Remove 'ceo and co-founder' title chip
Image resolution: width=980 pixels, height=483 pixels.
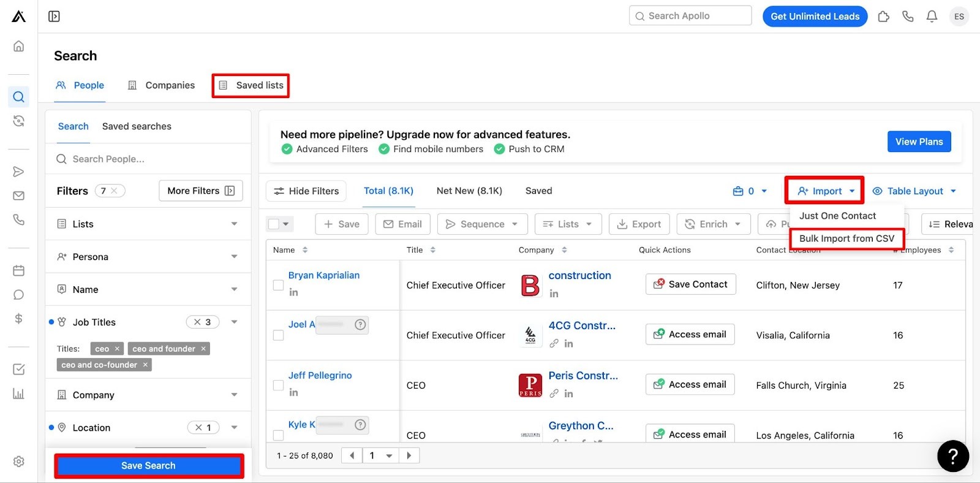click(x=145, y=365)
